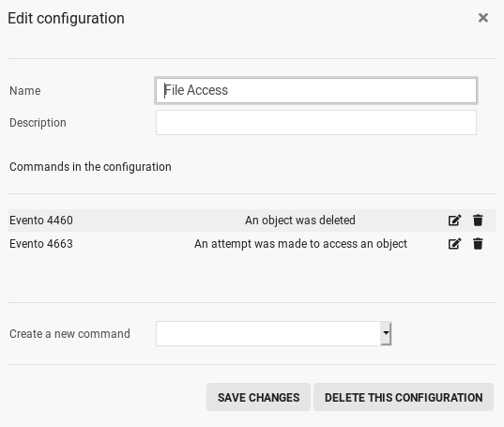Click Delete This Configuration button
Viewport: 504px width, 427px height.
[x=404, y=397]
